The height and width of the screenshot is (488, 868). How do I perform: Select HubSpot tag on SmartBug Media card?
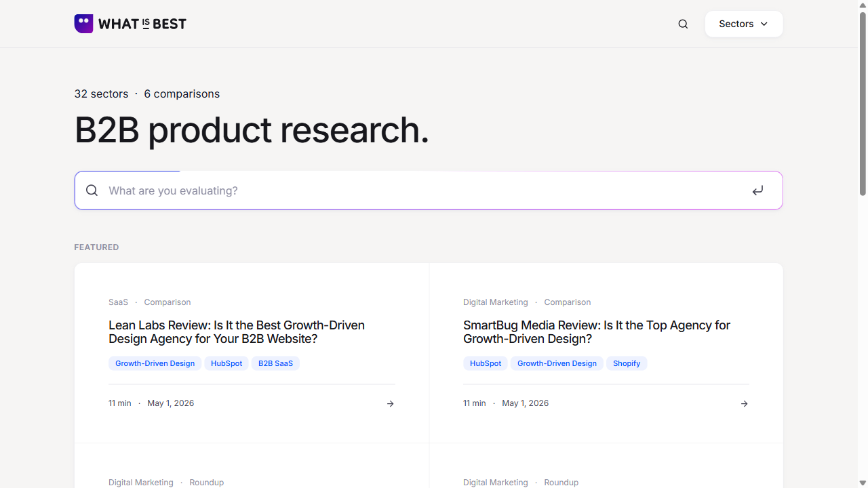click(486, 363)
